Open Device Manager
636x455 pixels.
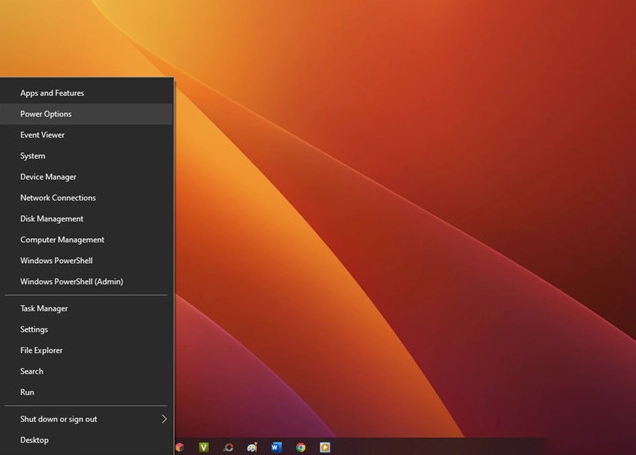pos(86,177)
